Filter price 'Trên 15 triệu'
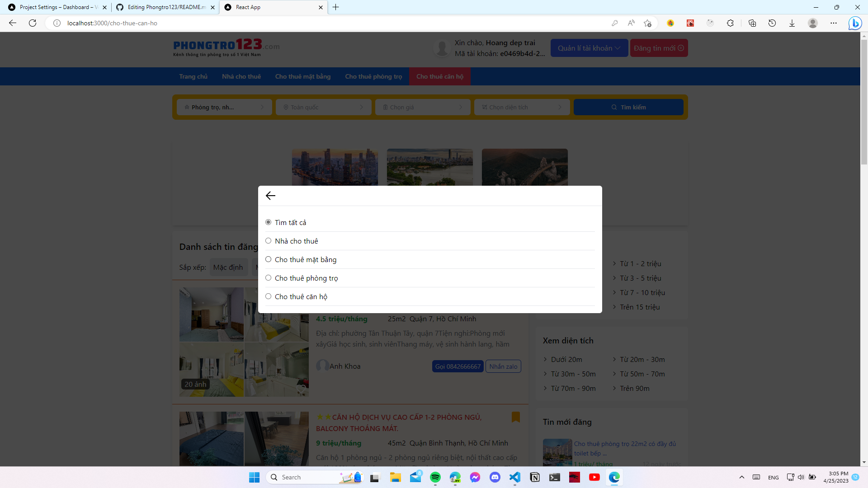868x488 pixels. click(x=640, y=307)
